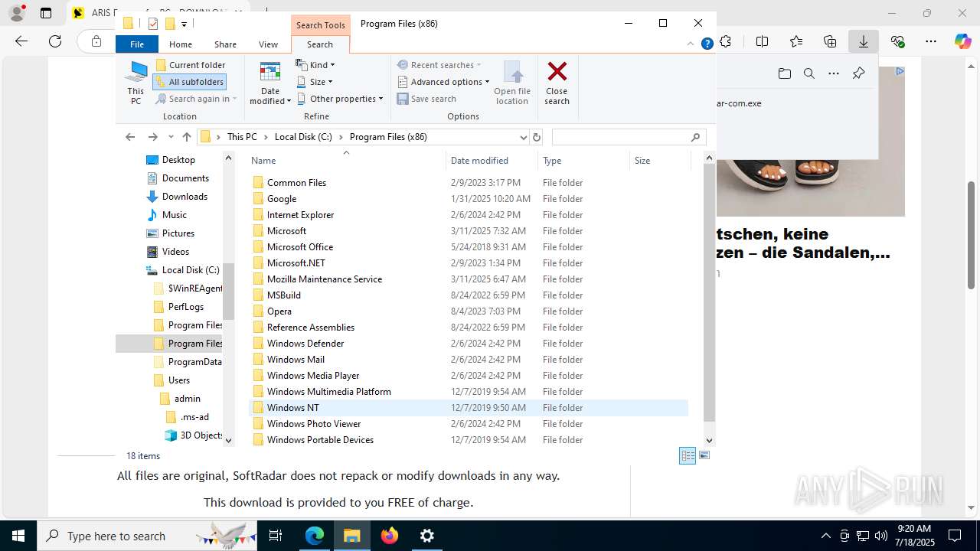
Task: Pin the Edge downloads panel
Action: pos(858,73)
